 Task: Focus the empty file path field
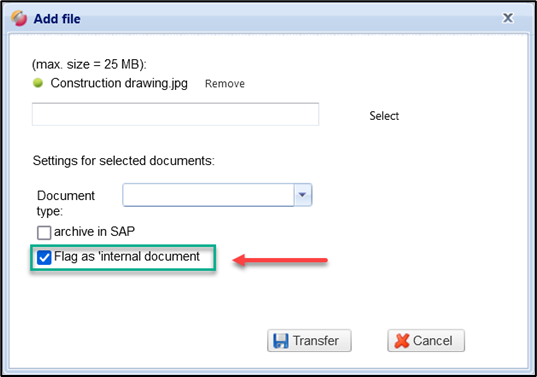coord(175,114)
